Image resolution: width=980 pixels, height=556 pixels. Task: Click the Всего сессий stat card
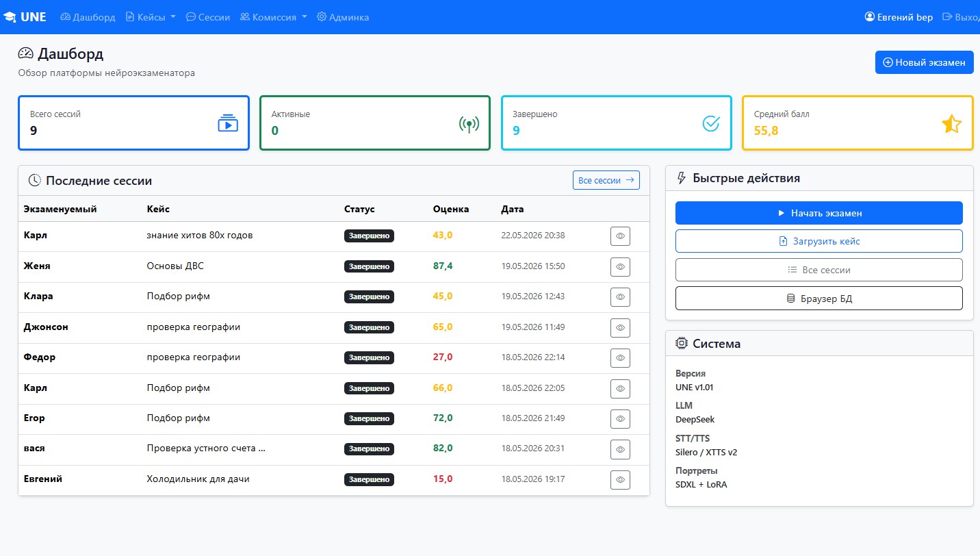(x=133, y=123)
